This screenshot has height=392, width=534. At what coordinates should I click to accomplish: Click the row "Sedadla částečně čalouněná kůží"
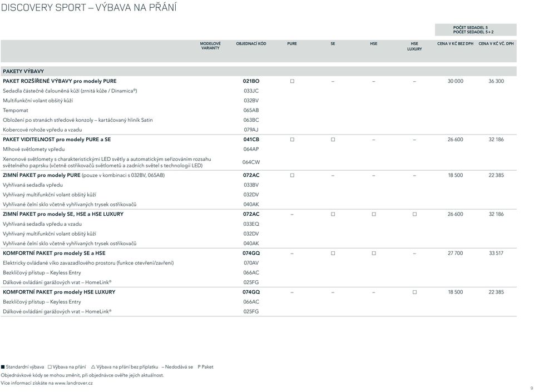click(x=70, y=91)
